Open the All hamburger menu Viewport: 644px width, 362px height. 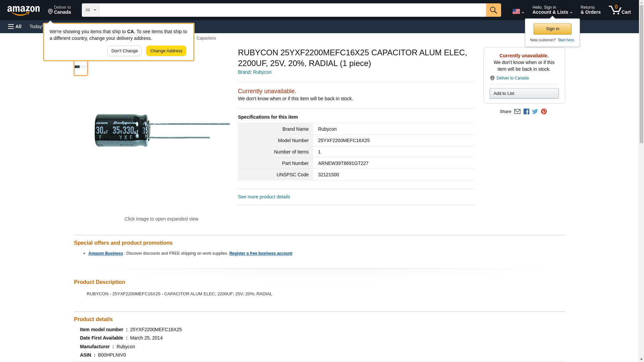pyautogui.click(x=15, y=26)
